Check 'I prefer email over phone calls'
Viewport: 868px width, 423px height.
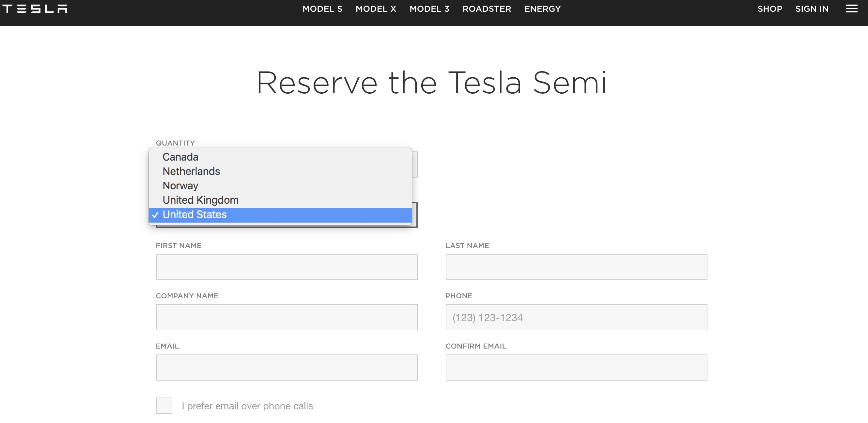pyautogui.click(x=164, y=405)
